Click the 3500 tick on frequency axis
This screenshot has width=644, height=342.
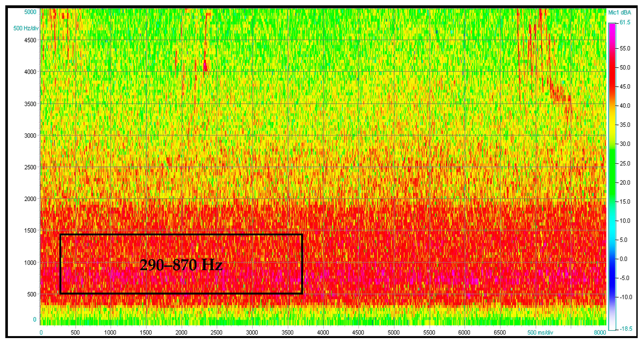coord(30,104)
